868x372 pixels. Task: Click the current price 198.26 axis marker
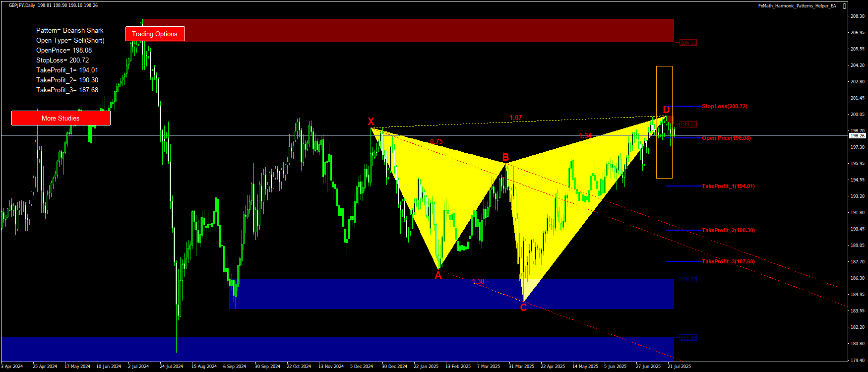857,135
